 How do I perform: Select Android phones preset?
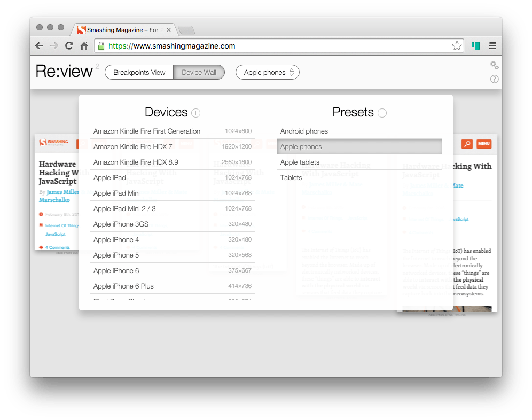359,131
